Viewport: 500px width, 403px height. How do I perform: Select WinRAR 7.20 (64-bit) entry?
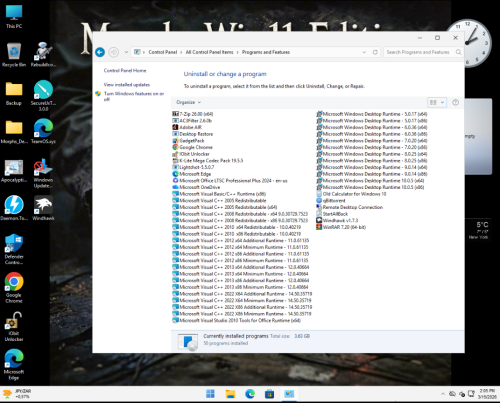pyautogui.click(x=341, y=227)
